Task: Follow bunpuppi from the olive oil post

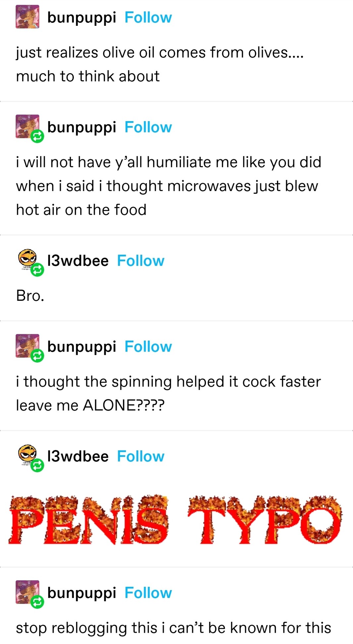Action: coord(148,18)
